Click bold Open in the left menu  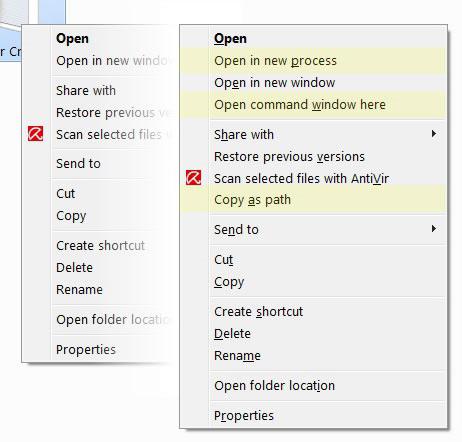coord(72,38)
